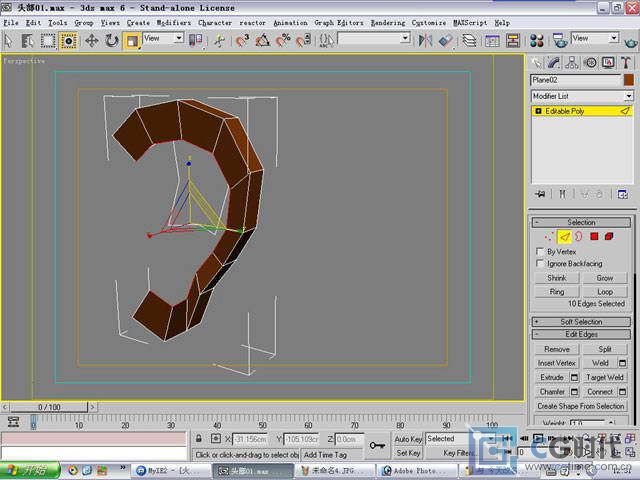Viewport: 640px width, 480px height.
Task: Select Polygon sub-object level icon
Action: (594, 236)
